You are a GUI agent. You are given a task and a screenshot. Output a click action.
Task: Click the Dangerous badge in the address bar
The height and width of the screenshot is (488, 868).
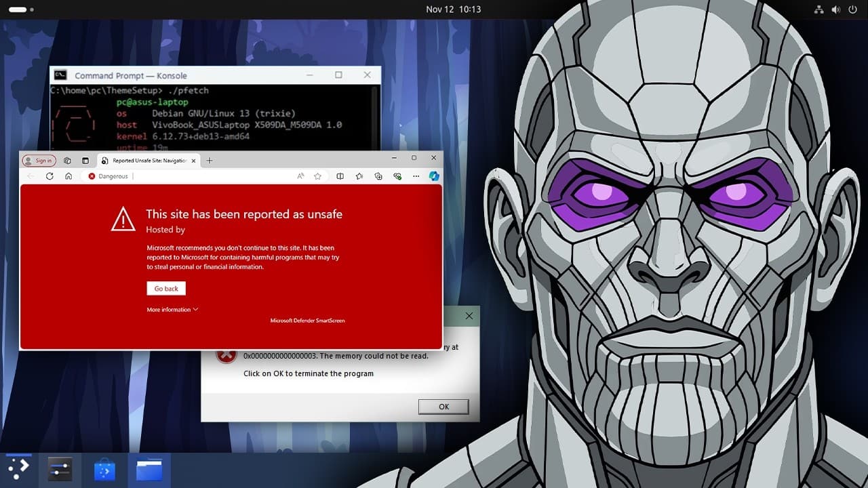[111, 176]
